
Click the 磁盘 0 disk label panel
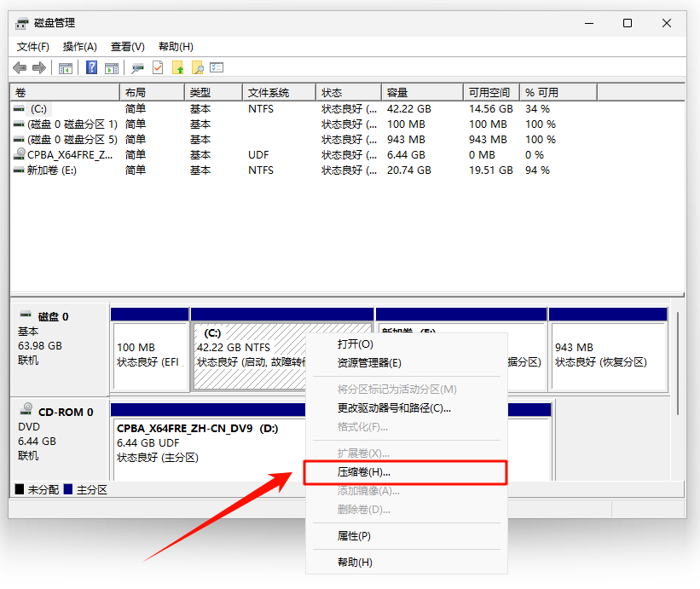click(60, 349)
